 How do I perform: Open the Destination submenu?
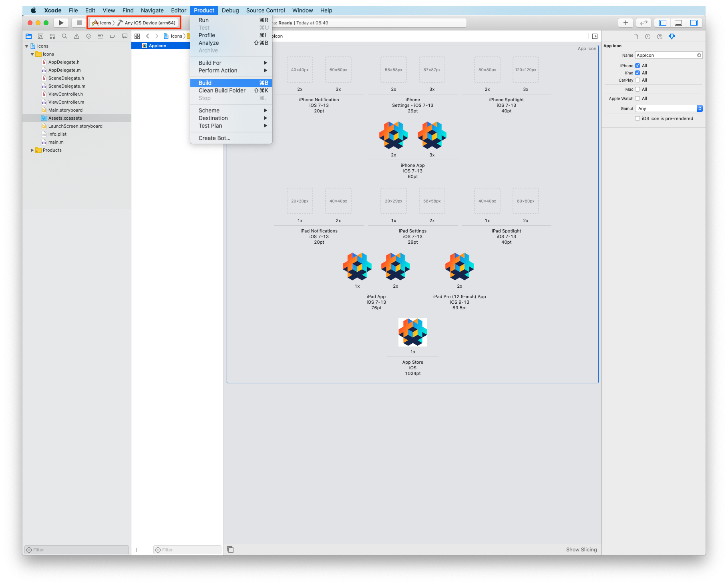(231, 118)
